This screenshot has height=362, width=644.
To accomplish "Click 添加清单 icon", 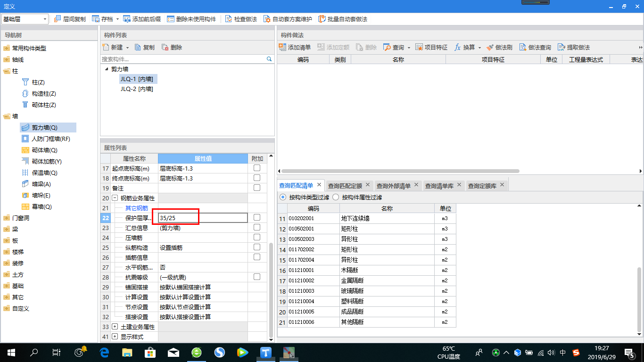I will pyautogui.click(x=282, y=47).
